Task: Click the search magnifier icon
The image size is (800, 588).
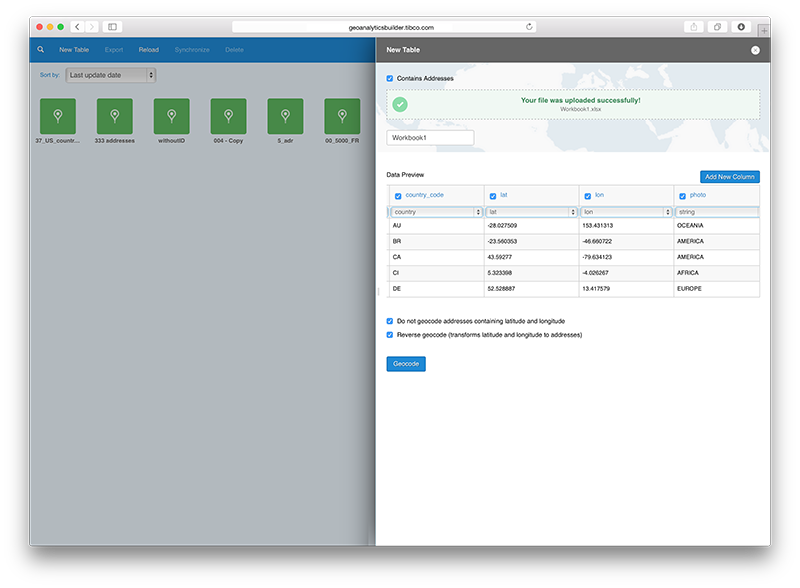Action: click(x=41, y=49)
